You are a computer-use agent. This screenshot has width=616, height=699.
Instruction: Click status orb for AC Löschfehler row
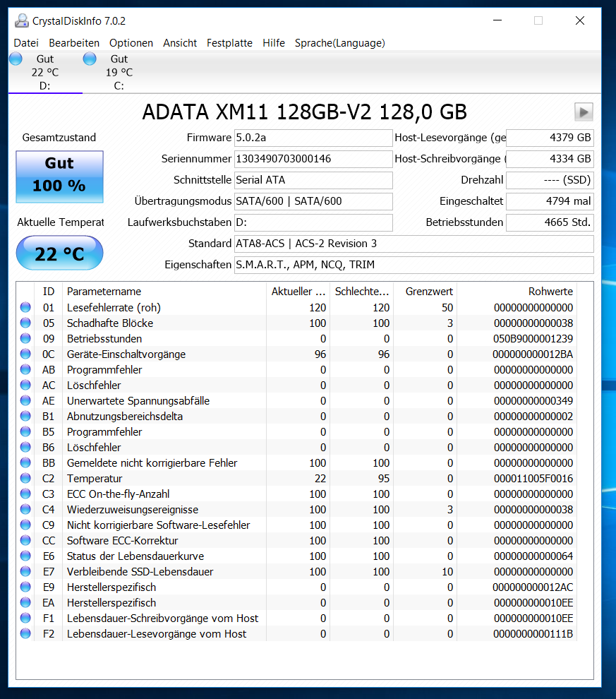point(25,385)
